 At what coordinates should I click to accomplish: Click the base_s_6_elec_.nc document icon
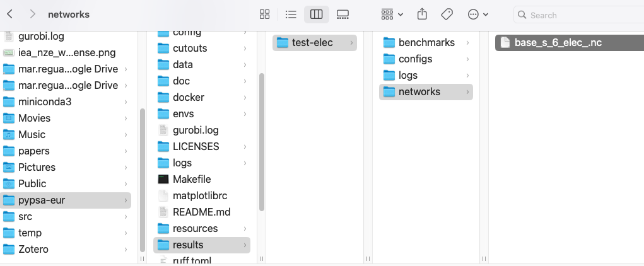click(505, 42)
